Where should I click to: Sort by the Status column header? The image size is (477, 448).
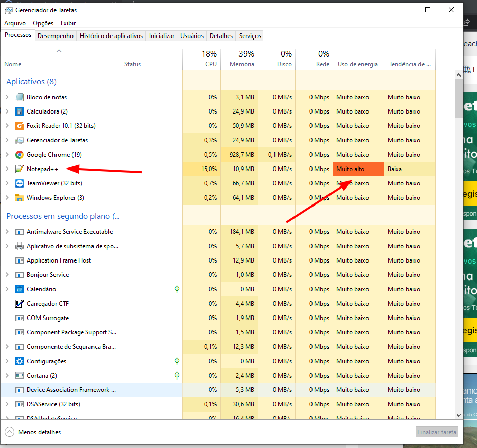[x=152, y=59]
